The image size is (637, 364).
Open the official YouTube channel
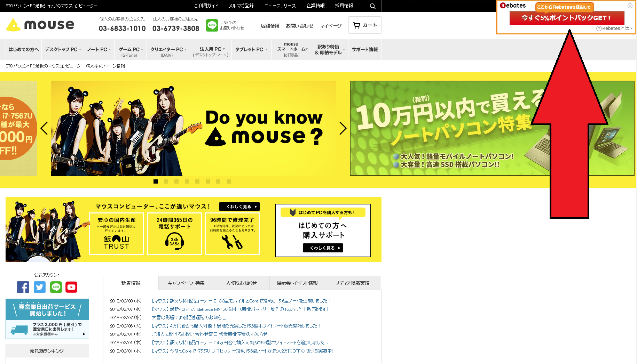pos(71,287)
